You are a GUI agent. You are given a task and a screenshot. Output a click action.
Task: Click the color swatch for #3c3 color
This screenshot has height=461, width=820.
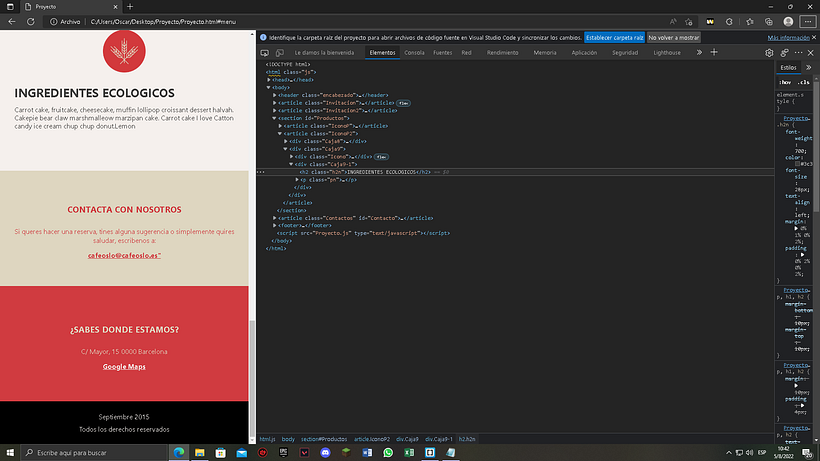[x=798, y=164]
